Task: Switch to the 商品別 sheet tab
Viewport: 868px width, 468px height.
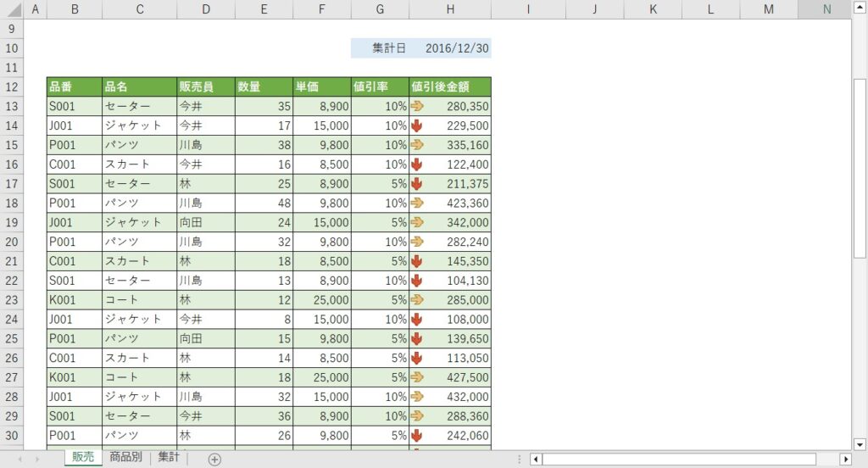Action: click(x=125, y=458)
